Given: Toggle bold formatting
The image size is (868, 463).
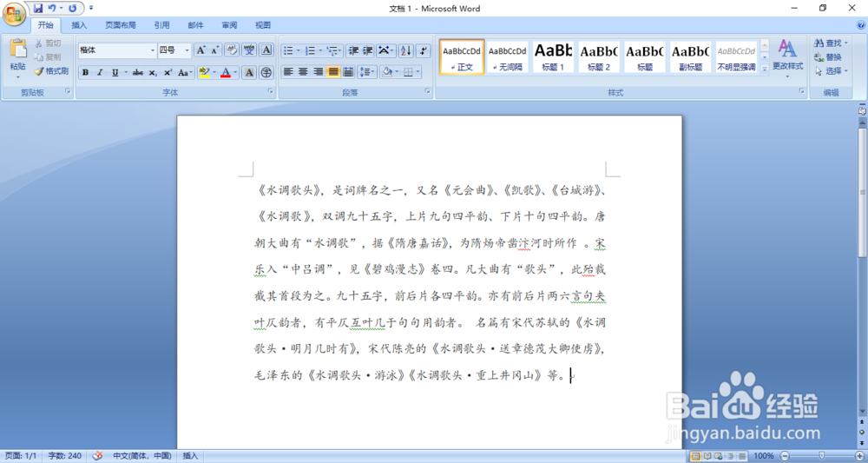Looking at the screenshot, I should [x=85, y=73].
